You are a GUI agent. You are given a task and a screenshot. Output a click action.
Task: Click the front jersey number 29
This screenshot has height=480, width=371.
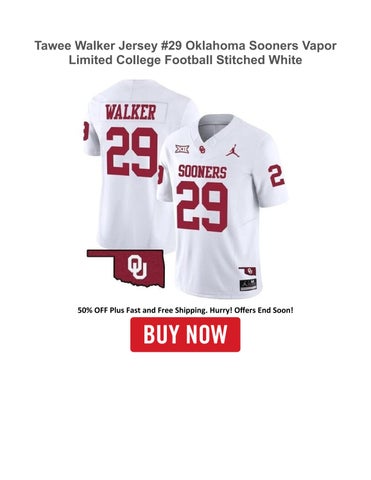click(x=202, y=206)
